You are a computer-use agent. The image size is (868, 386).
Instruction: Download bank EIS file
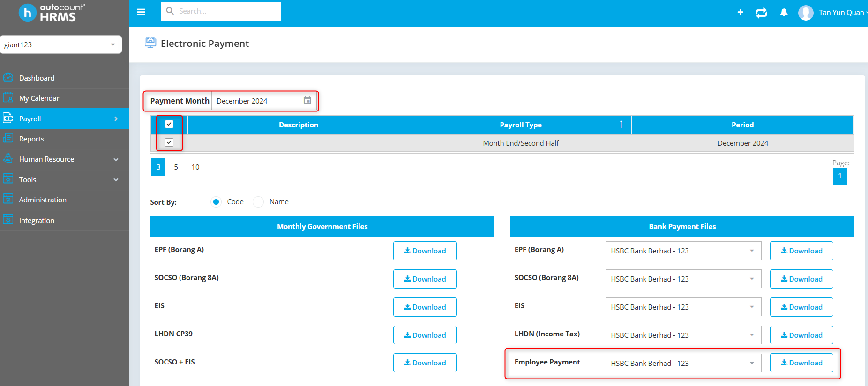point(801,307)
